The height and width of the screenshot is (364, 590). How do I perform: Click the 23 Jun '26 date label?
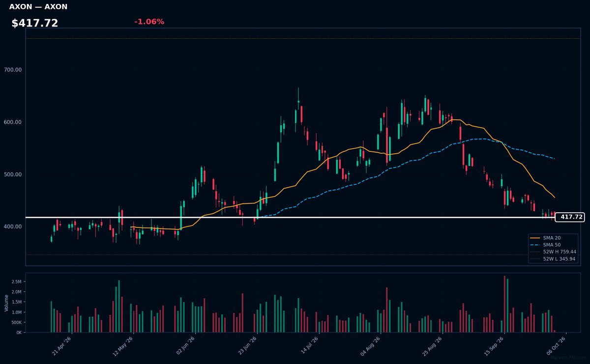pos(247,346)
